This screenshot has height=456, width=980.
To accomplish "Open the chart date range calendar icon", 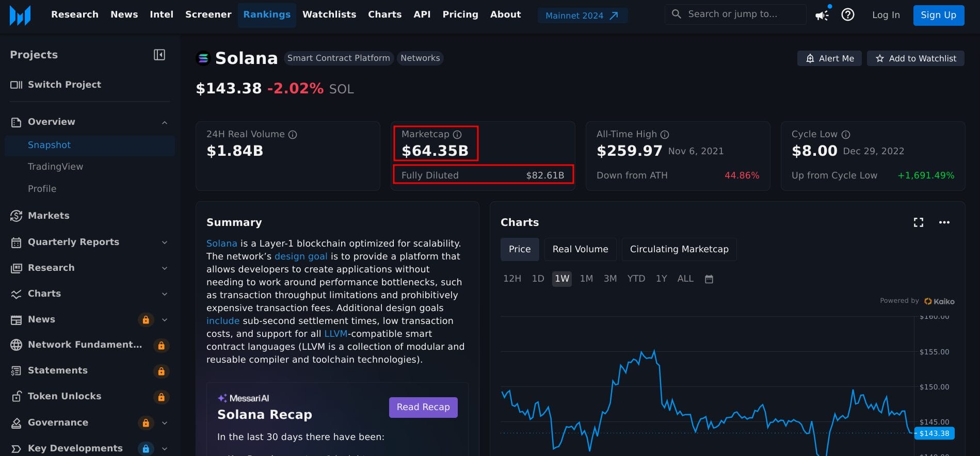I will tap(709, 279).
